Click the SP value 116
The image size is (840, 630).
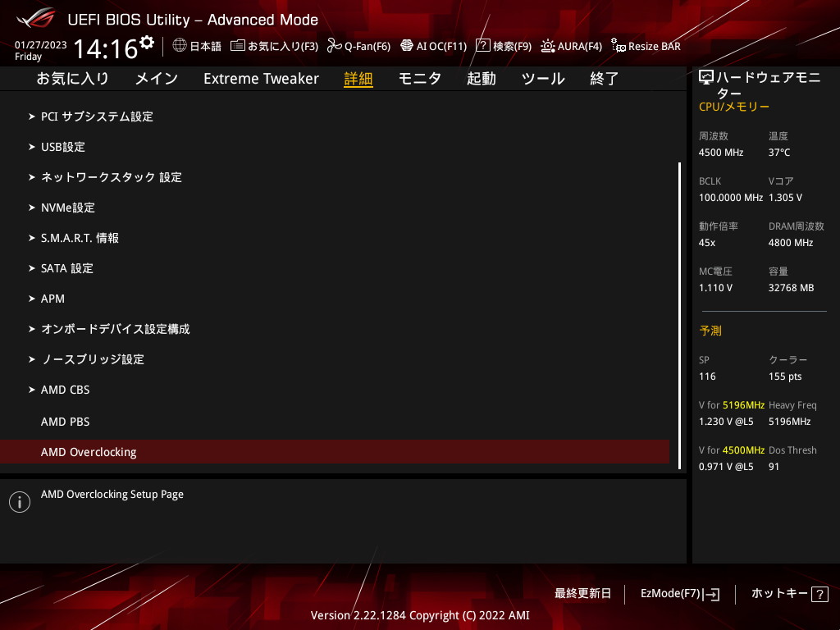pos(707,376)
